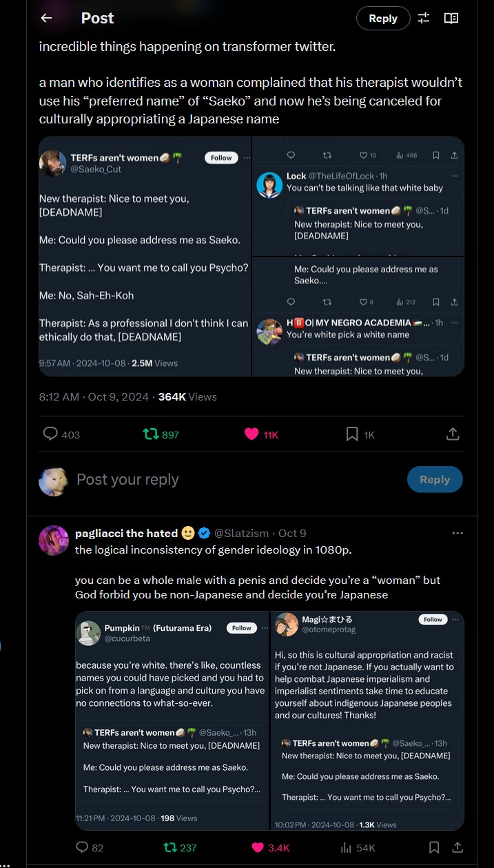The image size is (494, 868).
Task: Open reader view book icon
Action: click(x=451, y=18)
